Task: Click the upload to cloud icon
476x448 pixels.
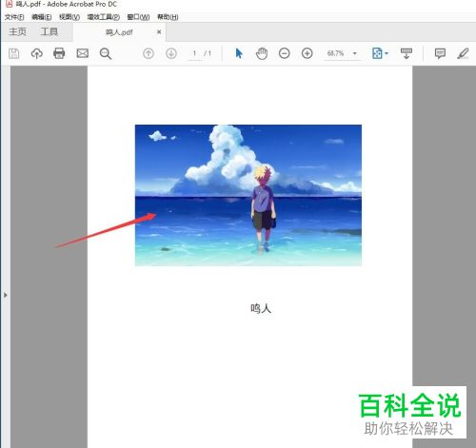Action: pyautogui.click(x=37, y=53)
